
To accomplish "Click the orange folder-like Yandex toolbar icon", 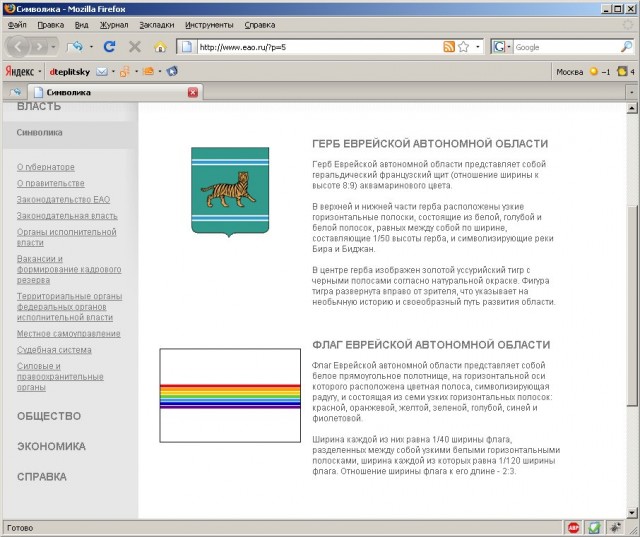I will pyautogui.click(x=148, y=72).
